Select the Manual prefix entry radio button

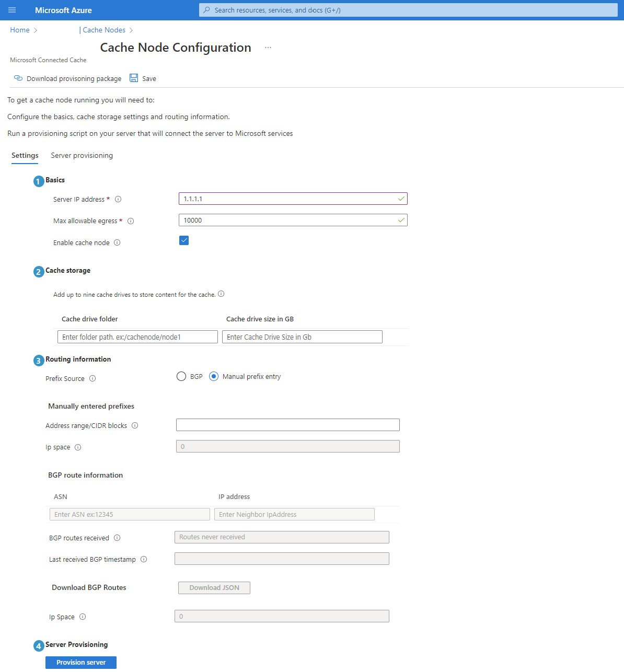click(x=214, y=376)
